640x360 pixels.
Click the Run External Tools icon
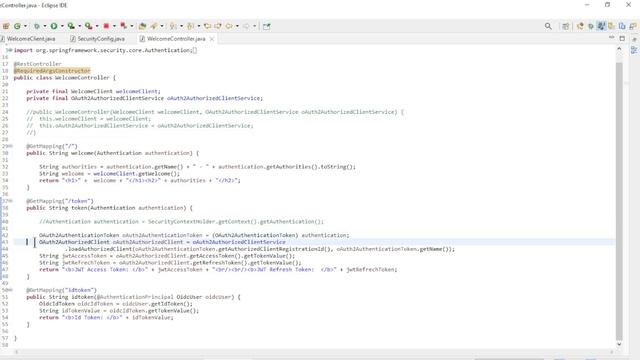point(89,26)
